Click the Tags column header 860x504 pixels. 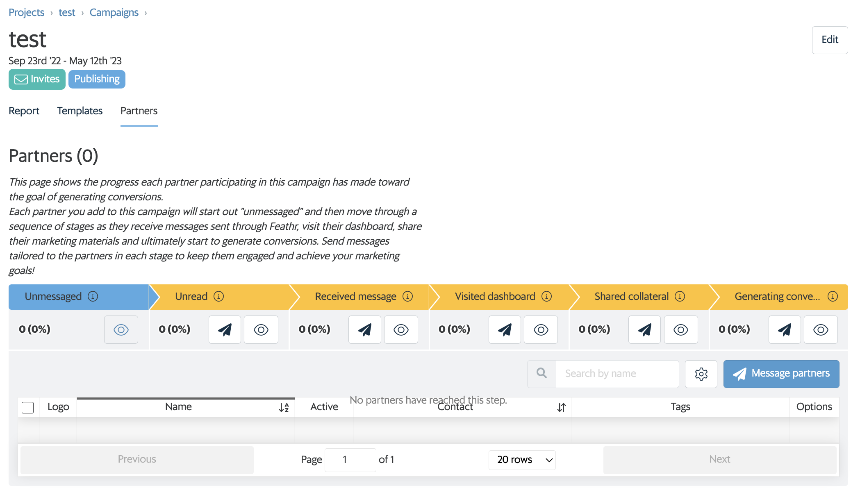click(680, 407)
